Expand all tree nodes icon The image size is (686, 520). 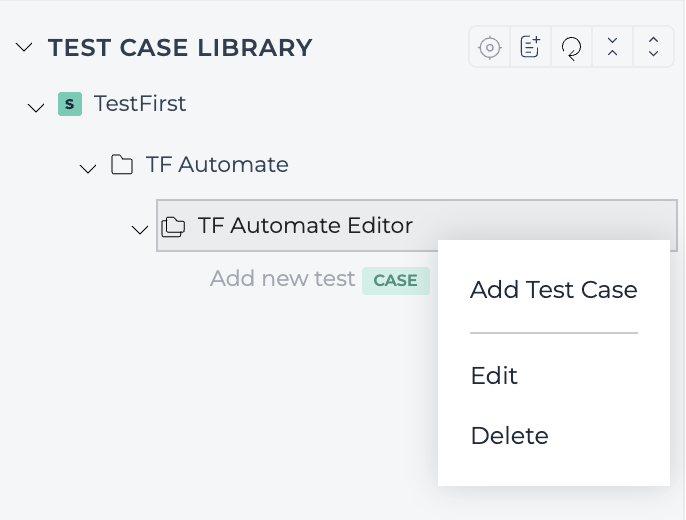(x=653, y=47)
